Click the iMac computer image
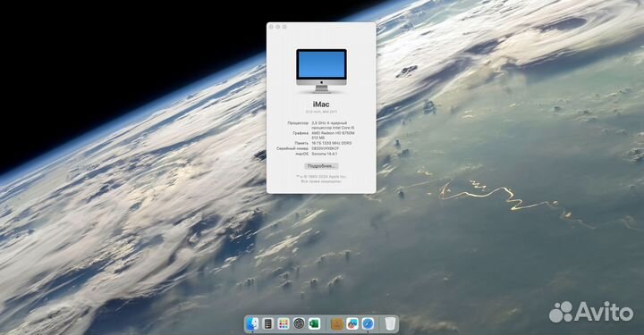 tap(321, 71)
